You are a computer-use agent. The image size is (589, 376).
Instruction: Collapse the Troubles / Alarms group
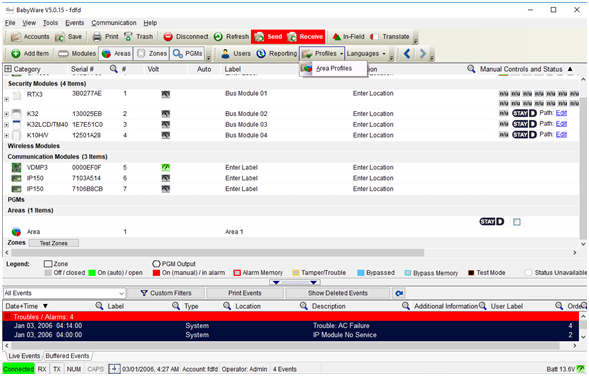(7, 317)
